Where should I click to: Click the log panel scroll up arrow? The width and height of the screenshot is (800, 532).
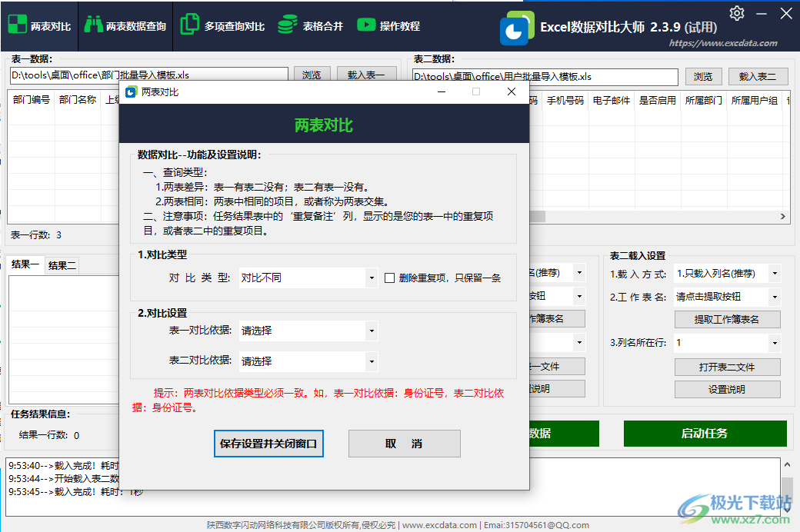click(x=787, y=464)
